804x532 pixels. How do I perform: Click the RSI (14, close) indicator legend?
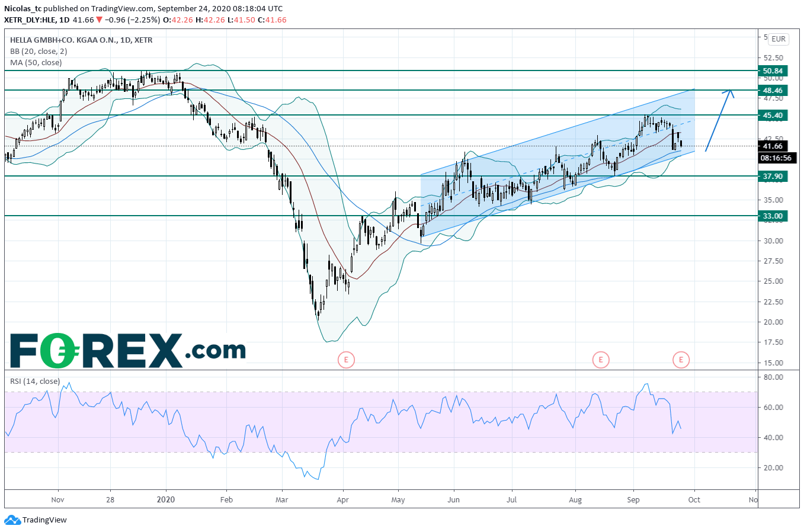(35, 382)
